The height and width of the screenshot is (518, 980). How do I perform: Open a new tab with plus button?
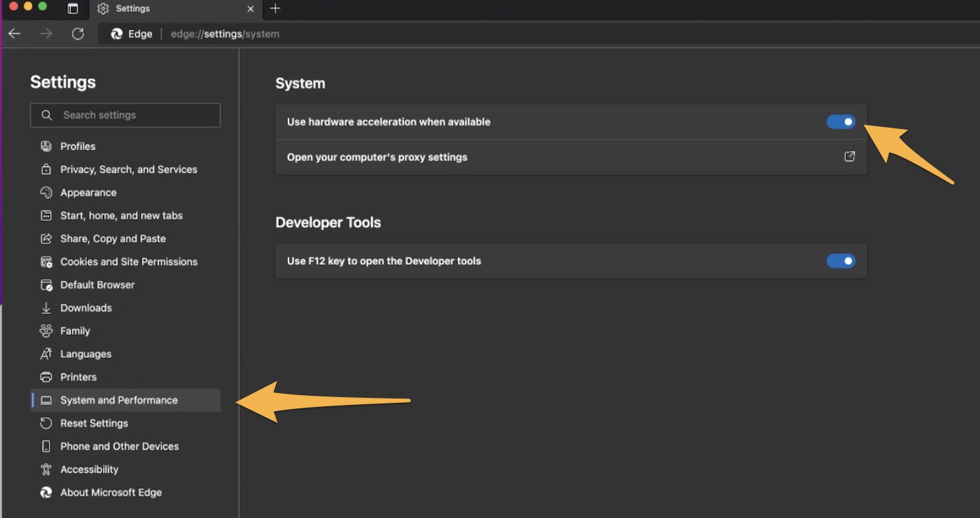click(275, 8)
